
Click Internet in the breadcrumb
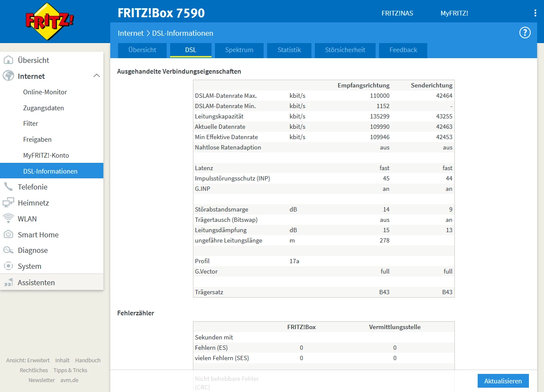click(x=131, y=33)
